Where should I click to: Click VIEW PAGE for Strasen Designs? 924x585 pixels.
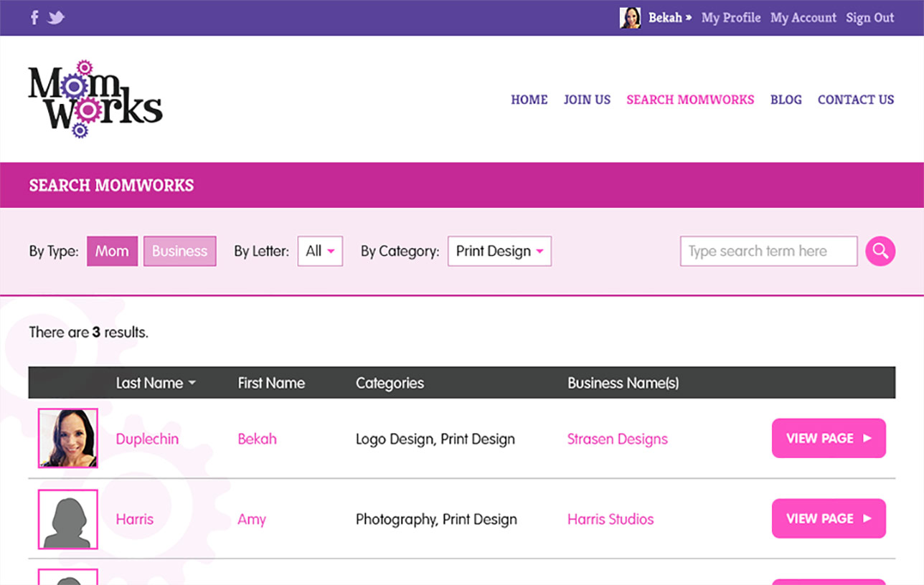tap(829, 438)
